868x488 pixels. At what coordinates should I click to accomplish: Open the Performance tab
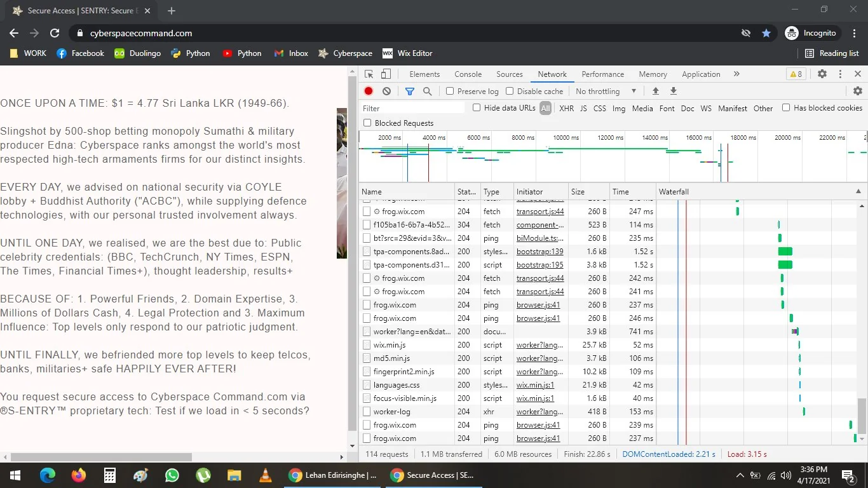pos(603,74)
